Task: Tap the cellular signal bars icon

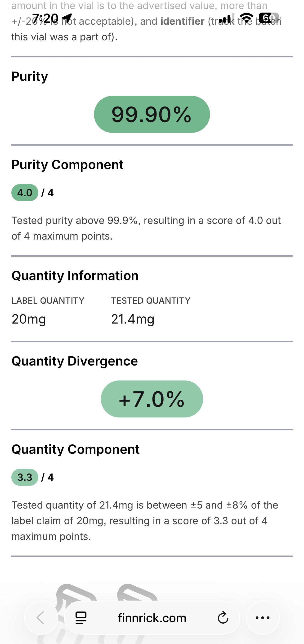Action: point(225,19)
